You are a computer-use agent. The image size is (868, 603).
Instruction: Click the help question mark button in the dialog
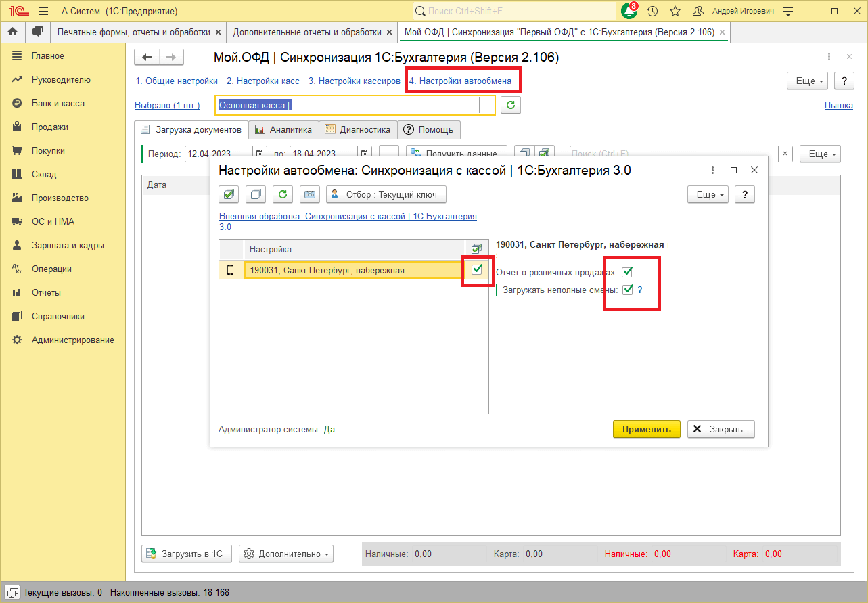tap(745, 194)
